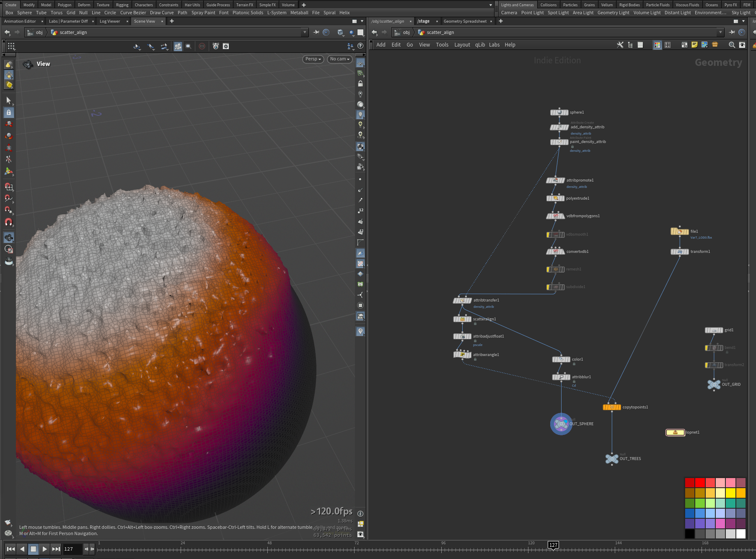The width and height of the screenshot is (756, 559).
Task: Toggle bypass flag on remesh1 node
Action: click(549, 269)
